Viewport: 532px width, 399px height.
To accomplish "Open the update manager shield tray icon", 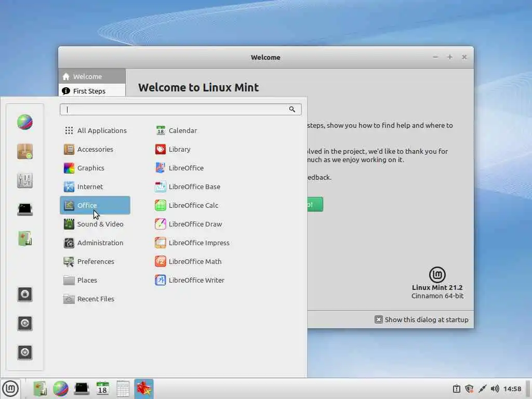I will click(469, 389).
